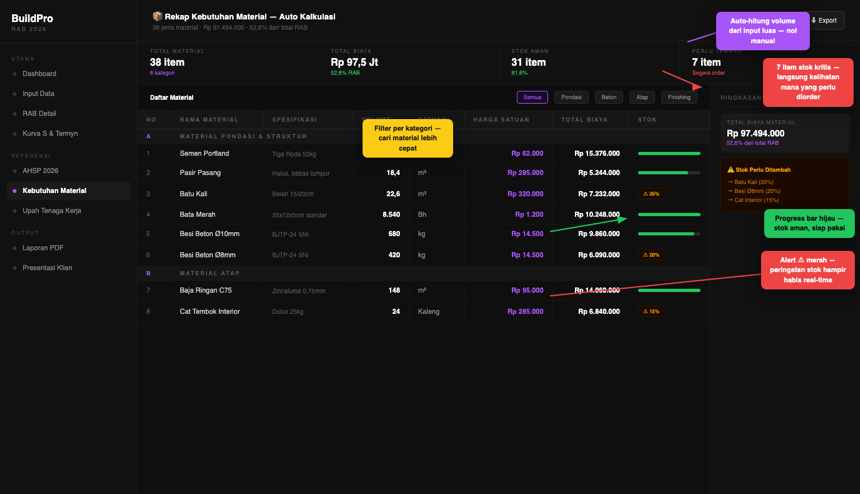
Task: Click the 15% warning badge for Cat Tembok
Action: 651,311
